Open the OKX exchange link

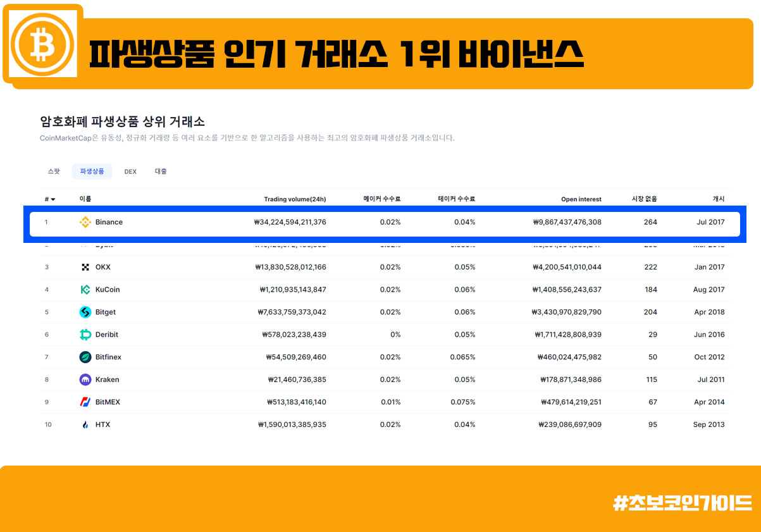tap(102, 267)
